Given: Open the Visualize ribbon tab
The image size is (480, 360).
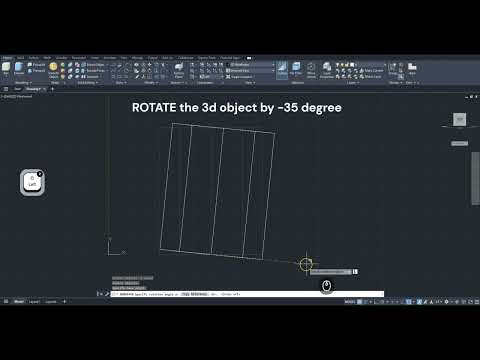Looking at the screenshot, I should [62, 58].
